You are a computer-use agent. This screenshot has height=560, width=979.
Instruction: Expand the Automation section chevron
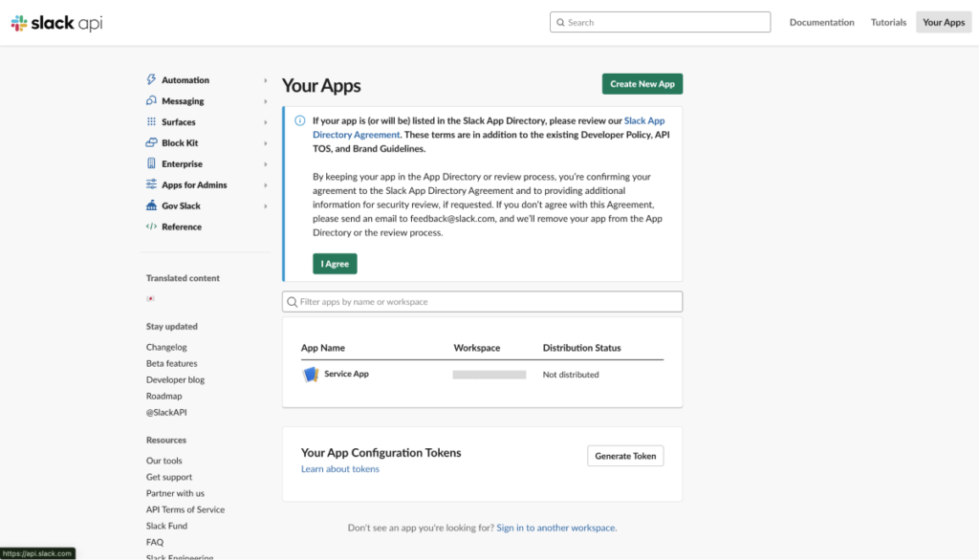(266, 81)
